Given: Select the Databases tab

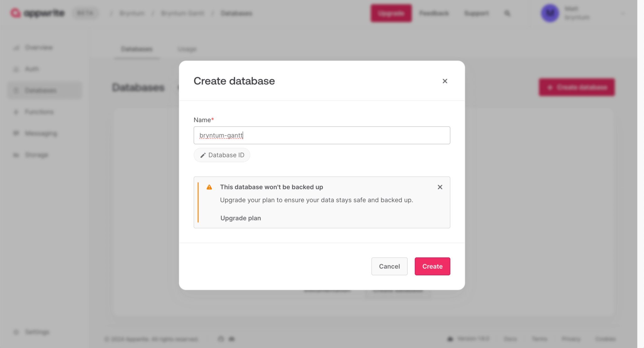Looking at the screenshot, I should point(137,49).
